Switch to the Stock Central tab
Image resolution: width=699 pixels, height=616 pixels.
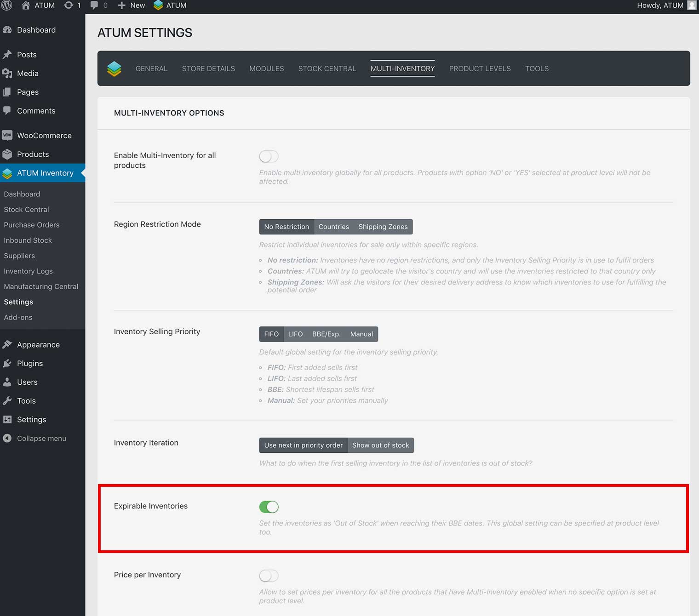point(327,68)
